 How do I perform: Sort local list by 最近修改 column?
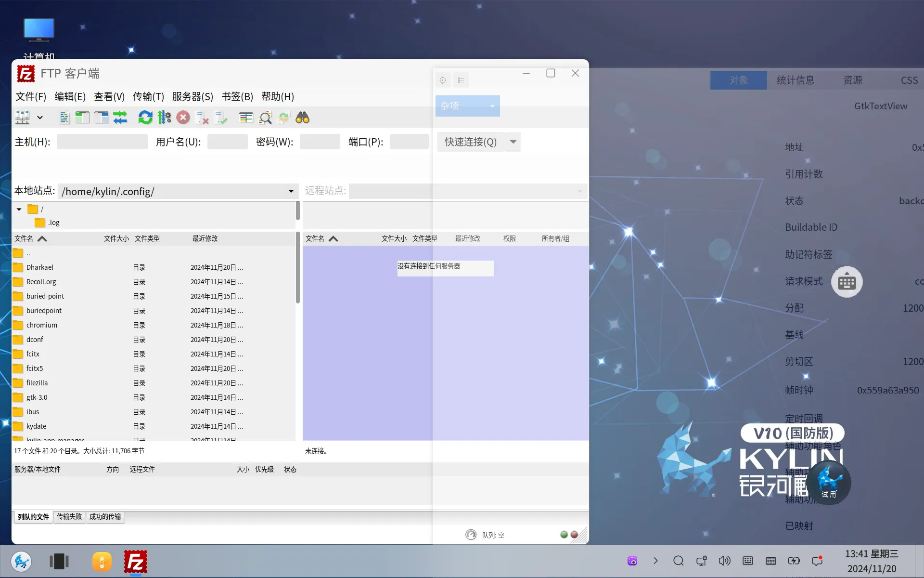pos(205,238)
